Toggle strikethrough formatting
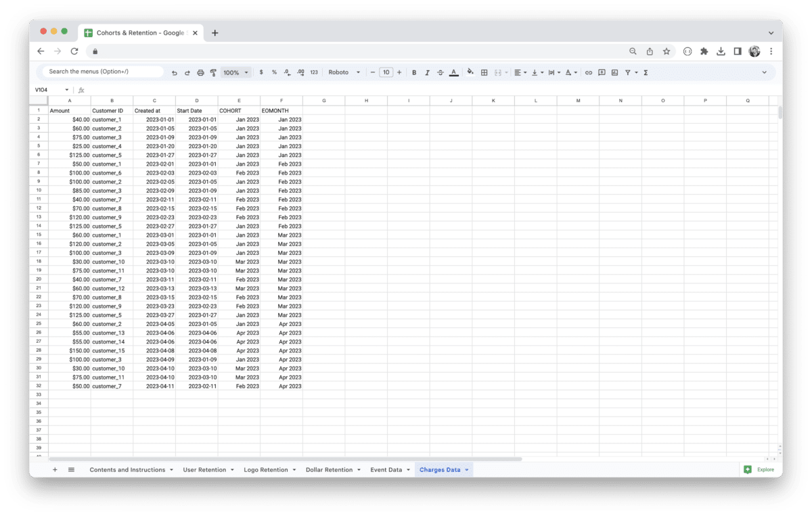Viewport: 812px width, 516px height. point(439,72)
